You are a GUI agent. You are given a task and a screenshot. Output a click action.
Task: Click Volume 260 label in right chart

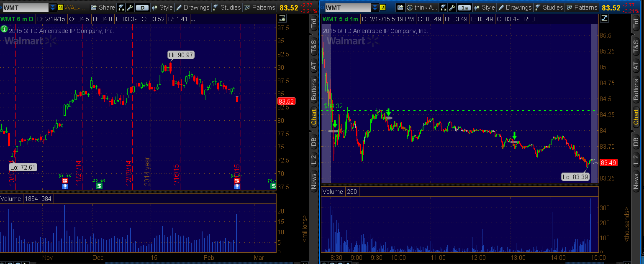pos(340,192)
